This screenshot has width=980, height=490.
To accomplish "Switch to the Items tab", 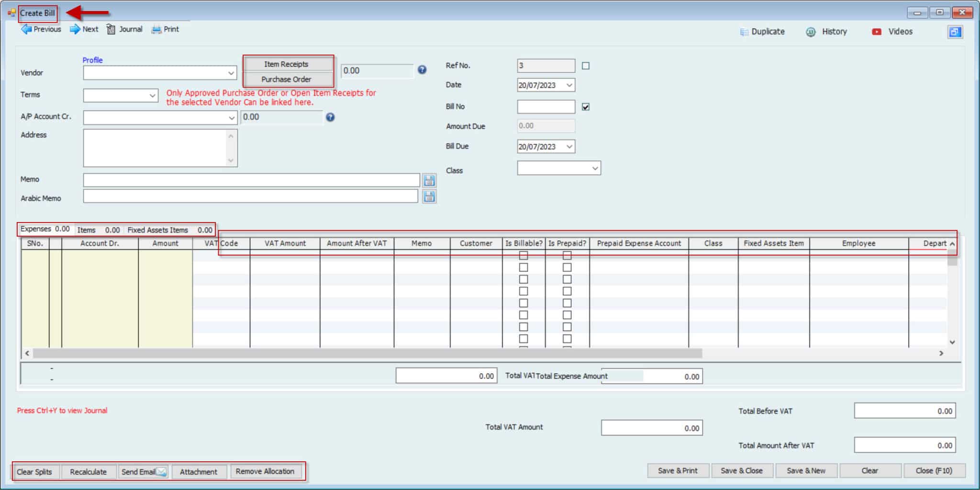I will [x=99, y=230].
